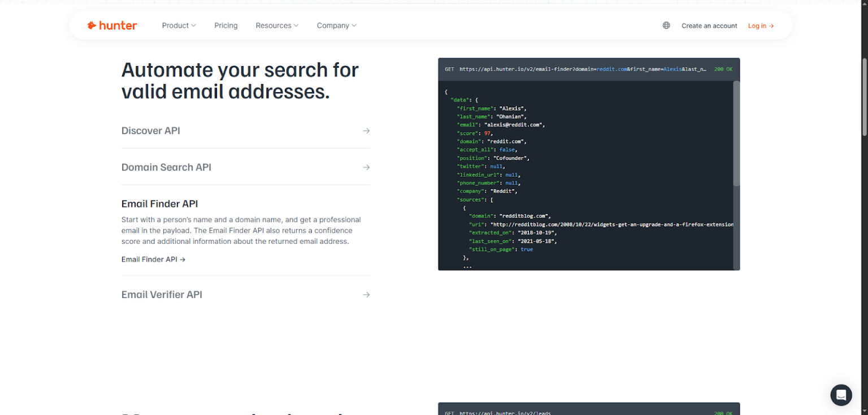The height and width of the screenshot is (415, 868).
Task: Click the Discover API heading
Action: [150, 130]
